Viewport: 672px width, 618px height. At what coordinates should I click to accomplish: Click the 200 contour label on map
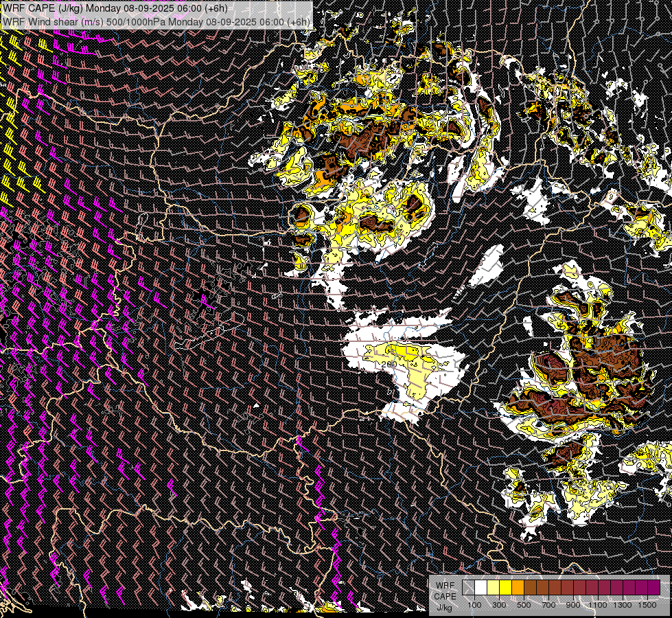[389, 364]
